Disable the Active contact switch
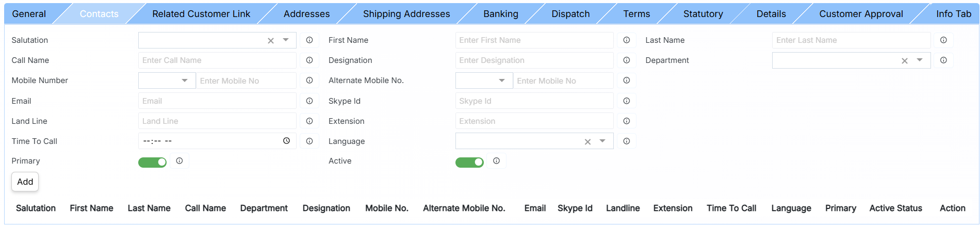This screenshot has height=226, width=980. (469, 163)
